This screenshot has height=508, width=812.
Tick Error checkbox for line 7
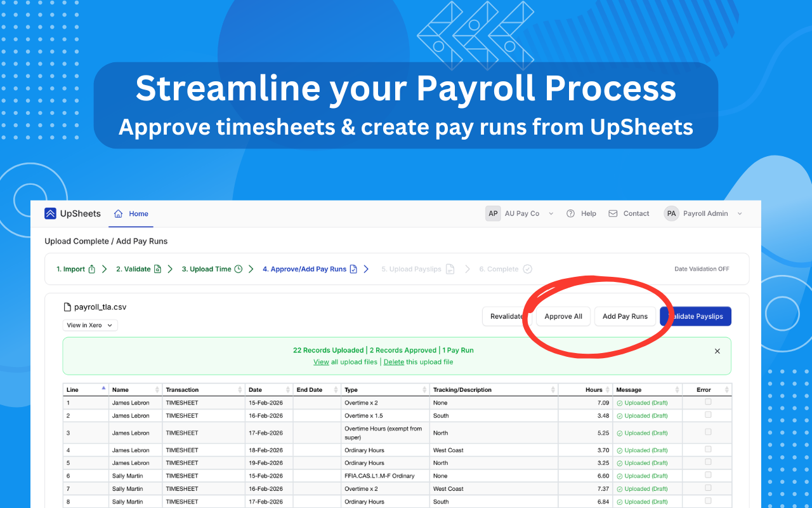pos(708,488)
